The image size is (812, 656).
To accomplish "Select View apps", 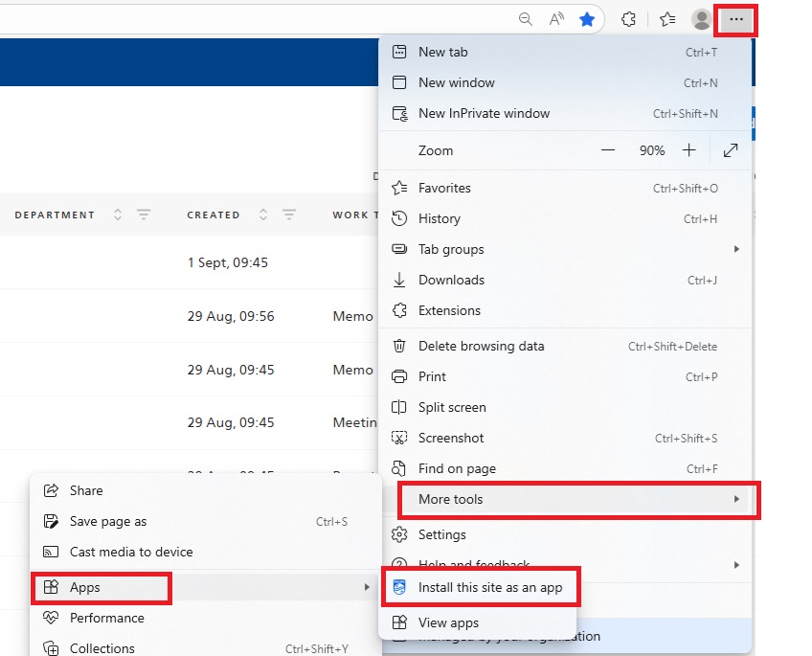I will point(479,622).
